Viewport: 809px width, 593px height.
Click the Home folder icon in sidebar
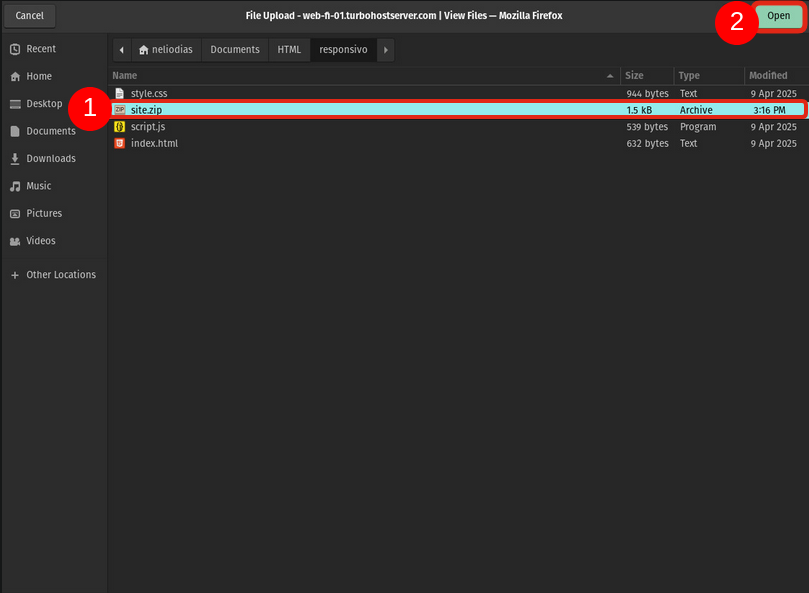tap(15, 76)
